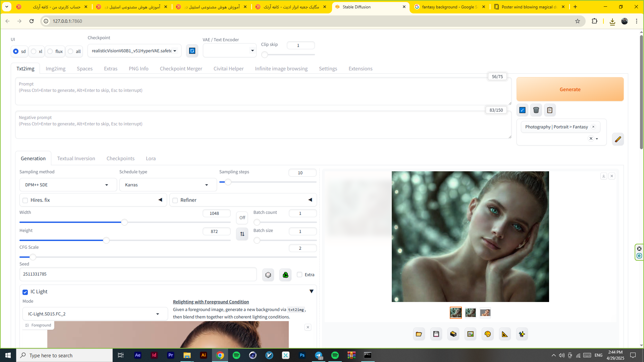Click the checkpoint refresh icon button
Screen dimensions: 644x362
(x=192, y=51)
